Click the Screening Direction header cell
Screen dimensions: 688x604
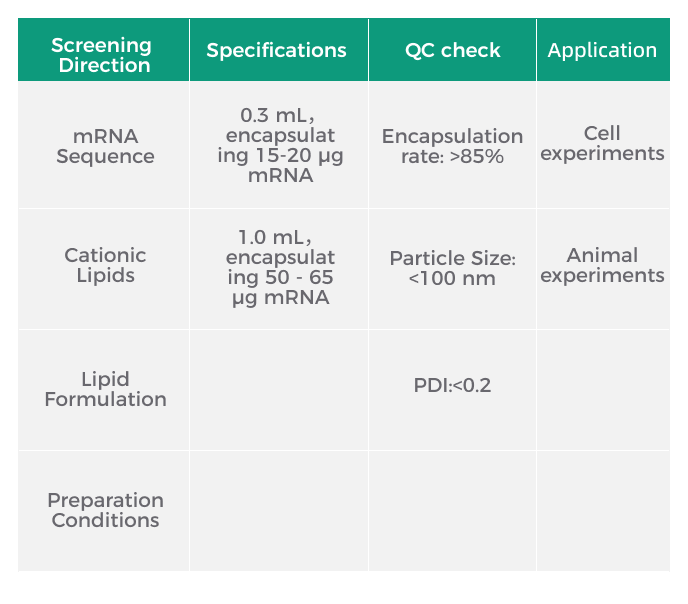point(104,50)
